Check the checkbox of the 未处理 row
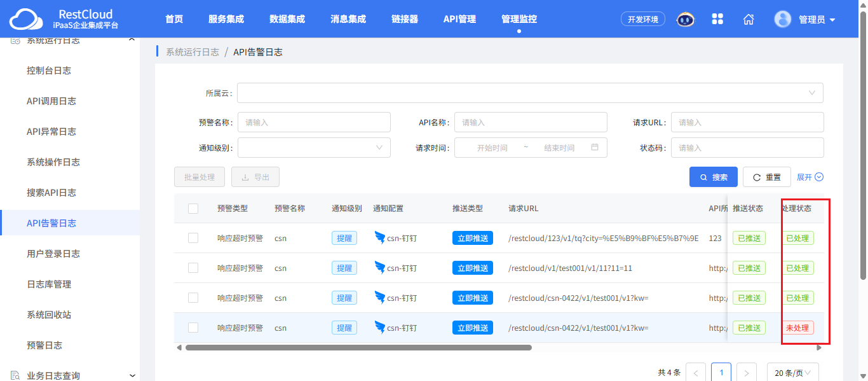The image size is (868, 381). click(x=193, y=328)
